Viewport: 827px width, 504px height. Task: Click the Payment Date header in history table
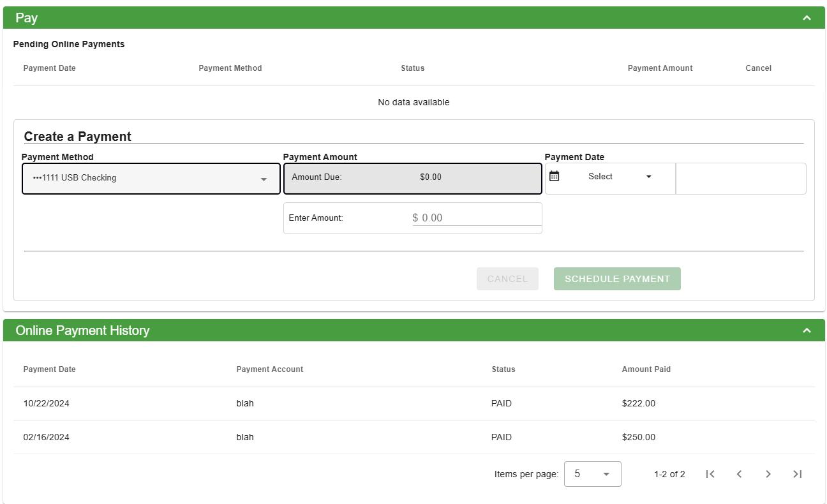tap(49, 369)
